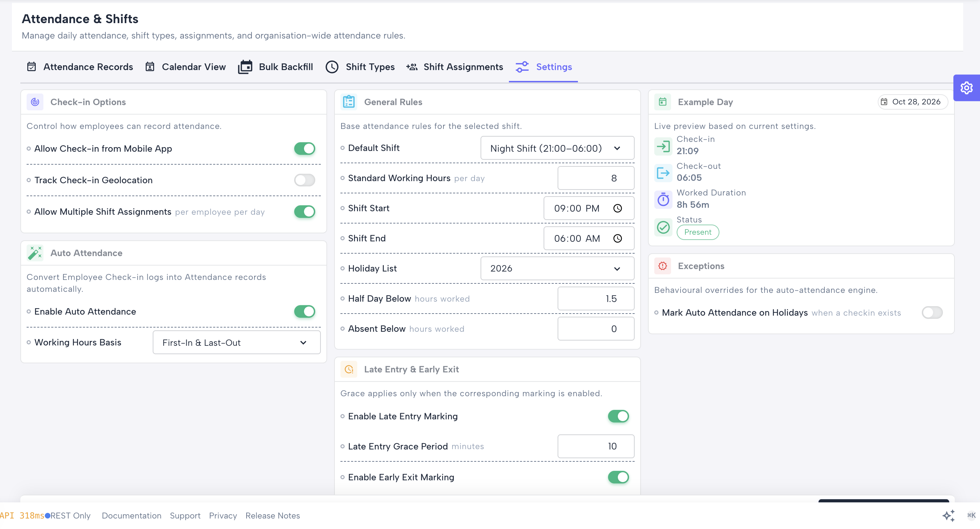
Task: Open the Oct 28, 2026 date picker
Action: pyautogui.click(x=912, y=102)
